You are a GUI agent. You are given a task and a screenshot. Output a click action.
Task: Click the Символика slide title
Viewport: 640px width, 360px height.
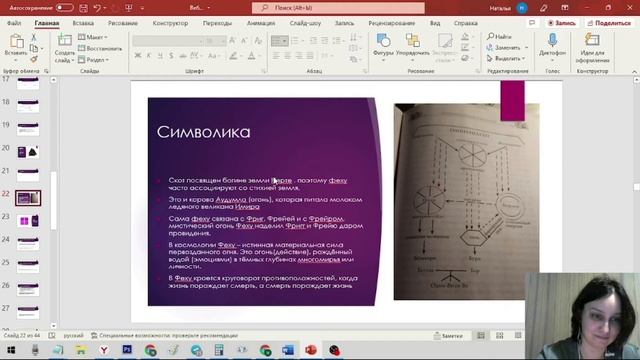203,132
